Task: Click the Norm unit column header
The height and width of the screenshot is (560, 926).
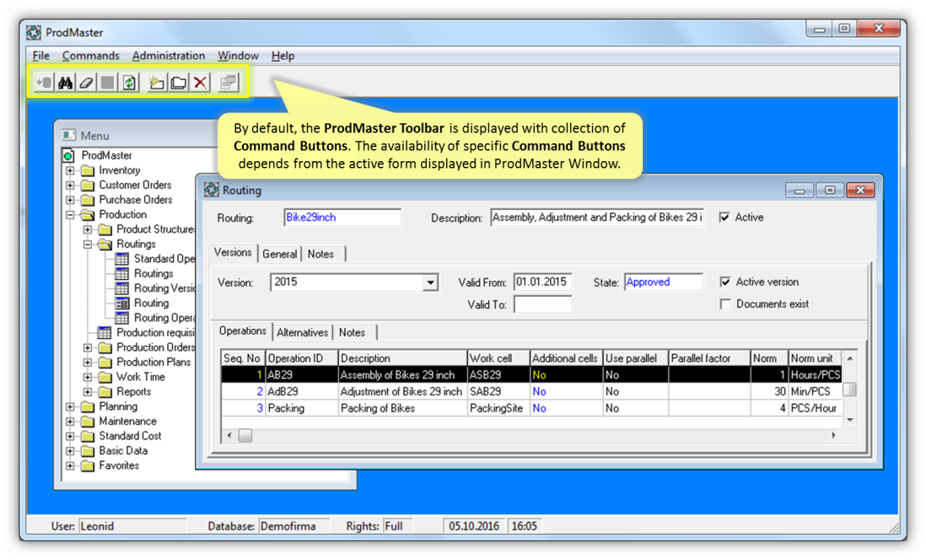Action: (x=815, y=358)
